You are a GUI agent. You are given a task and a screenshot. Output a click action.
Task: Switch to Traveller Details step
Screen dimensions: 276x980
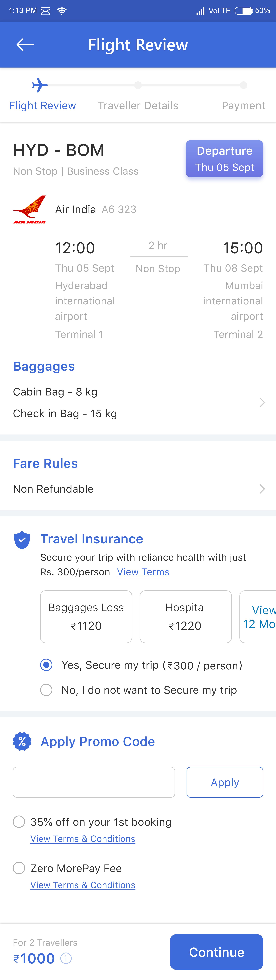[x=138, y=105]
